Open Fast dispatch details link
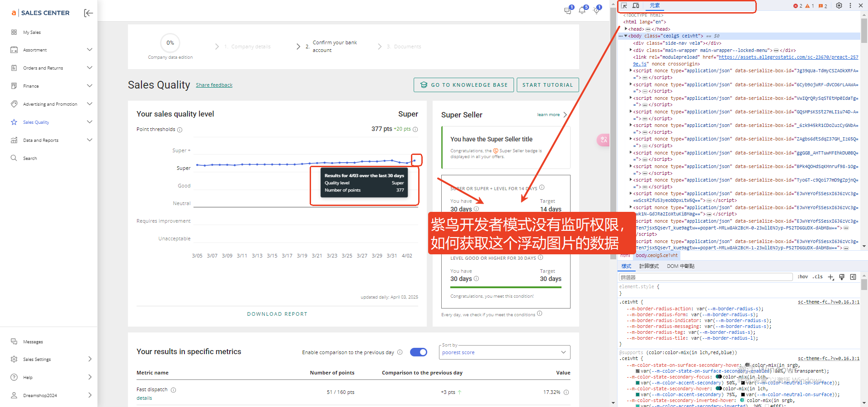The image size is (868, 407). (x=144, y=398)
